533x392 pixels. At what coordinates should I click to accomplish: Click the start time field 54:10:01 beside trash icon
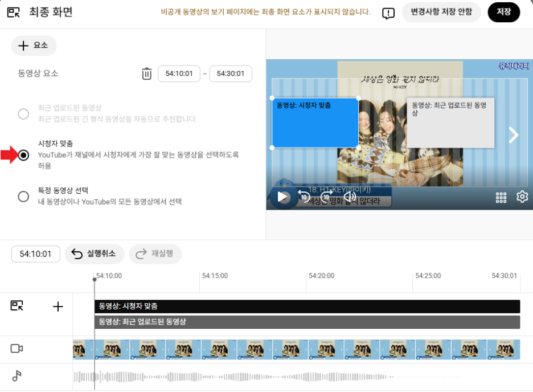click(x=179, y=73)
